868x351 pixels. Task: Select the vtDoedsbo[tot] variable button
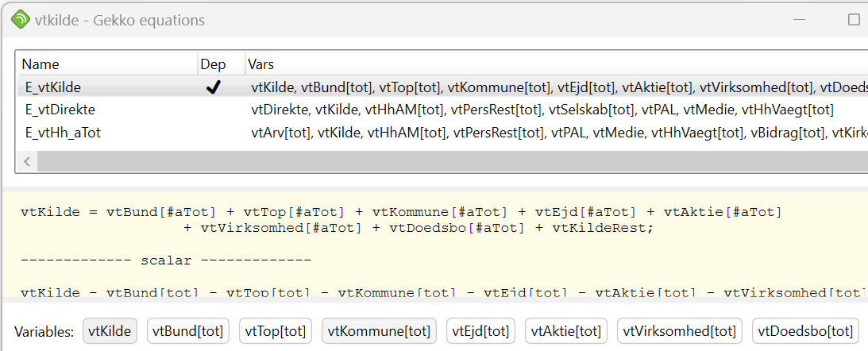point(805,330)
